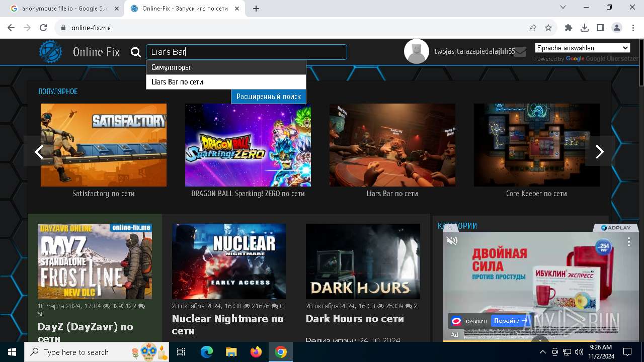Click in the Liar's Bar search field
Image resolution: width=644 pixels, height=362 pixels.
[247, 52]
